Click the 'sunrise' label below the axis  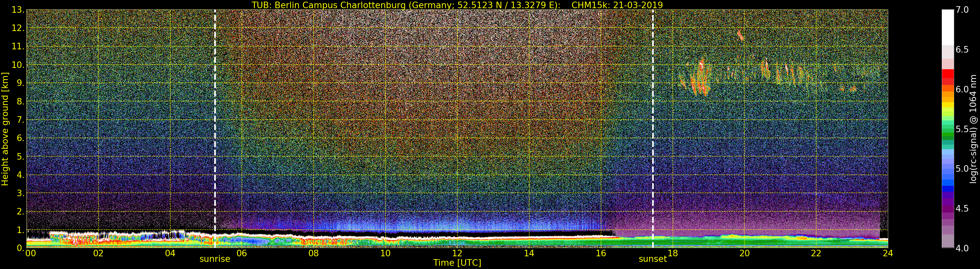pyautogui.click(x=215, y=259)
